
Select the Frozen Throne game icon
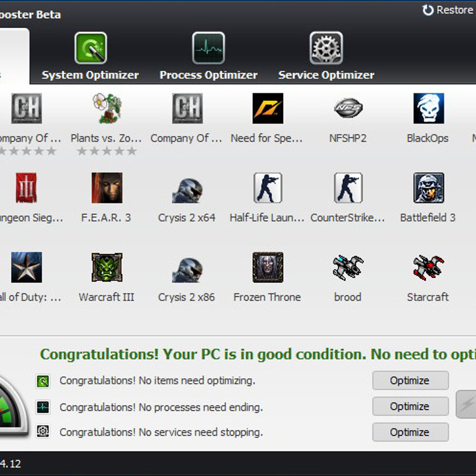pos(268,267)
